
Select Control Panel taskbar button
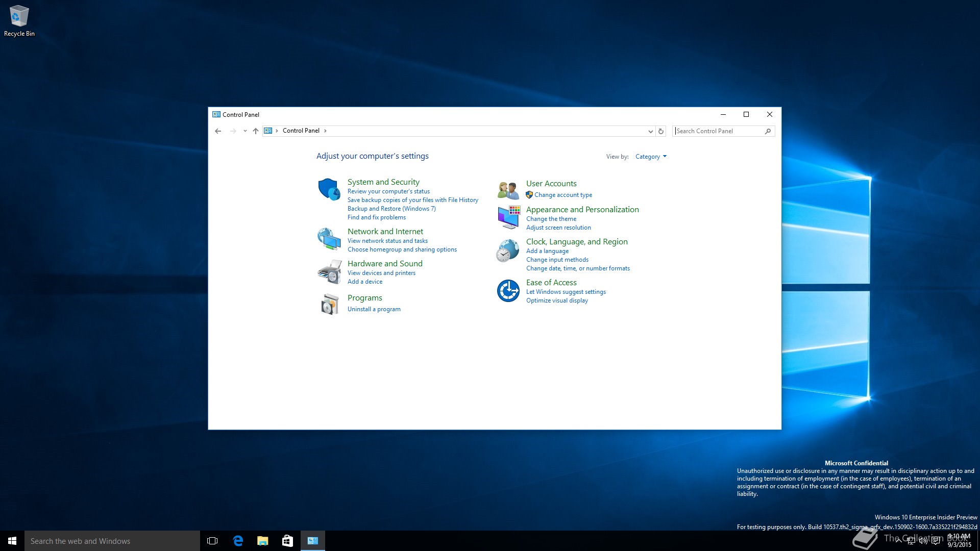pyautogui.click(x=313, y=541)
